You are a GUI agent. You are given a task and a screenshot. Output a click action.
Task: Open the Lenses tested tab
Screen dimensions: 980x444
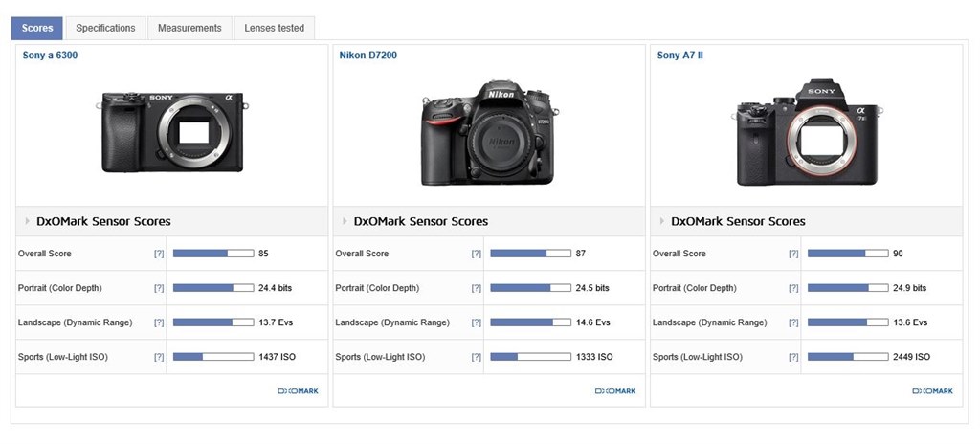click(x=275, y=28)
